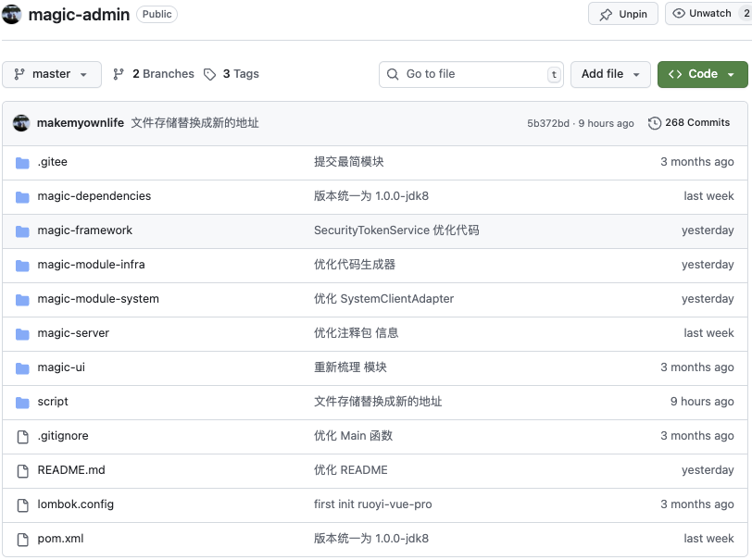Open the script folder icon
Image resolution: width=752 pixels, height=560 pixels.
pos(22,402)
